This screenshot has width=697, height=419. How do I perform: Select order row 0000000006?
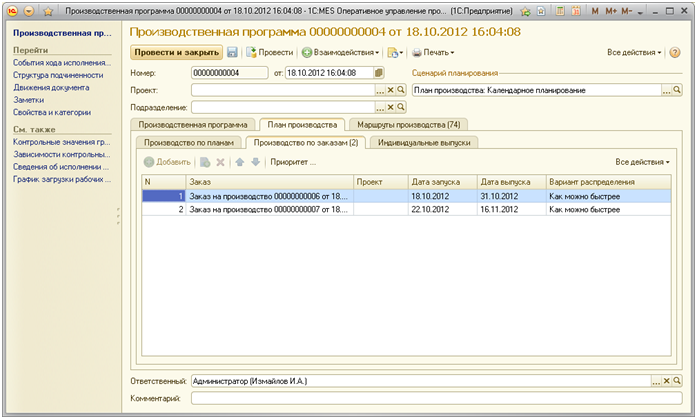click(x=406, y=196)
